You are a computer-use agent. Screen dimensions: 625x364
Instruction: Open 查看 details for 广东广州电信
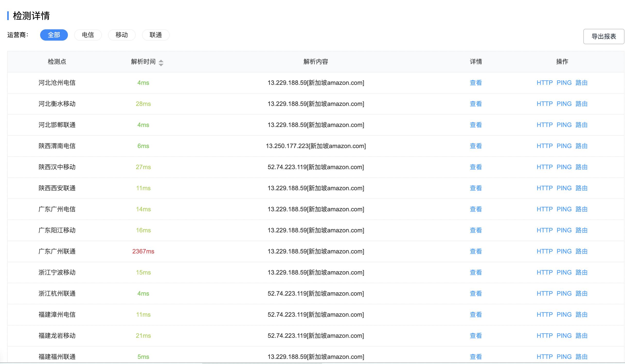pyautogui.click(x=476, y=209)
